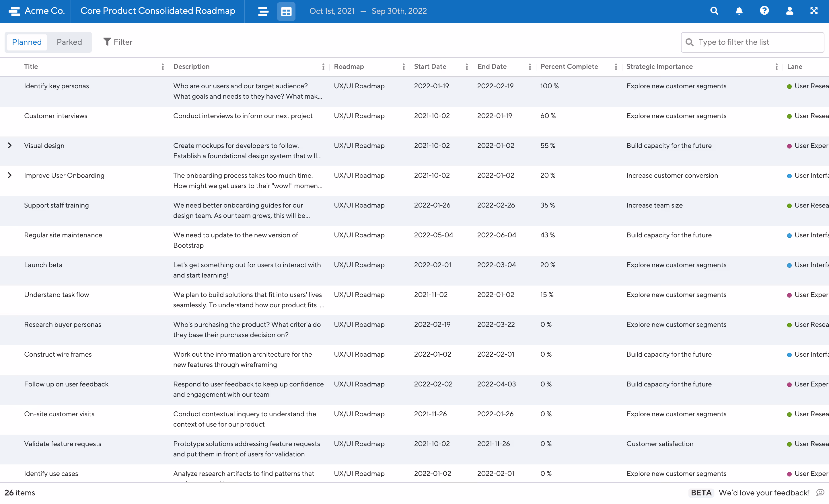Expand the Improve User Onboarding row
829x504 pixels.
pyautogui.click(x=10, y=175)
